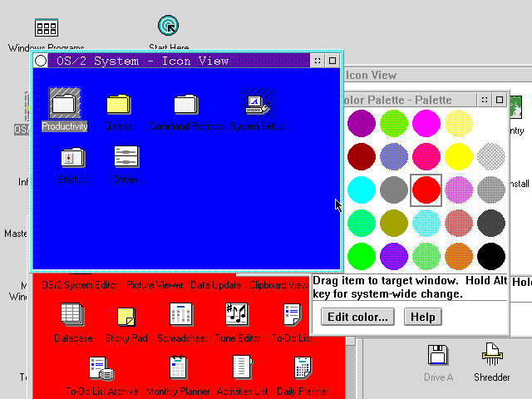The height and width of the screenshot is (399, 532).
Task: Open the Command Prompts folder
Action: pyautogui.click(x=186, y=104)
